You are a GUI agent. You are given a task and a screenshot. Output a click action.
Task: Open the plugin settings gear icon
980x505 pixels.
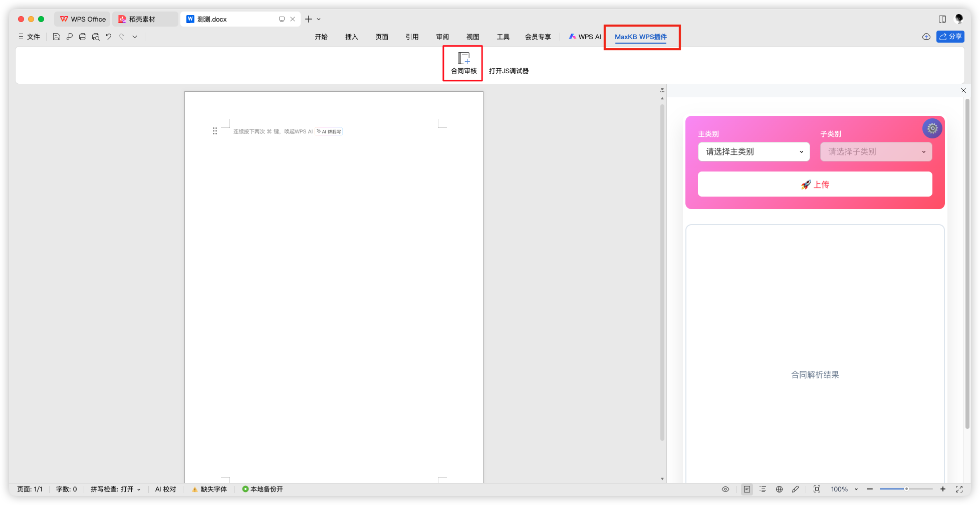point(932,128)
